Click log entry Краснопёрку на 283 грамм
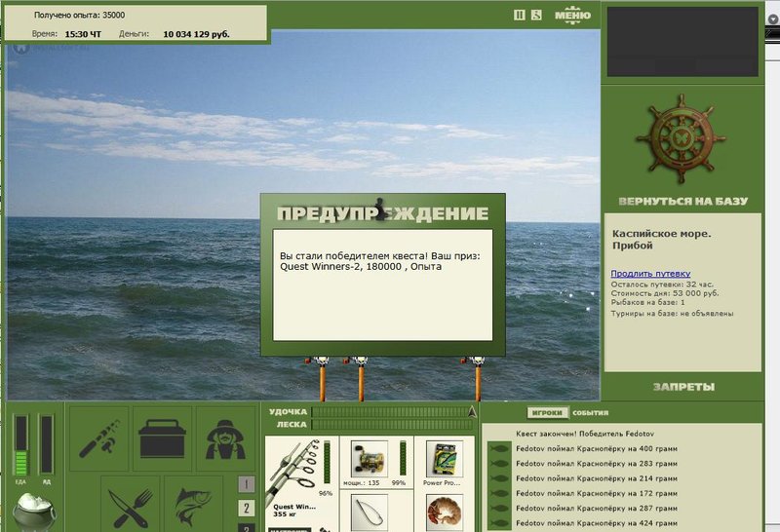Viewport: 780px width, 532px height. point(597,464)
